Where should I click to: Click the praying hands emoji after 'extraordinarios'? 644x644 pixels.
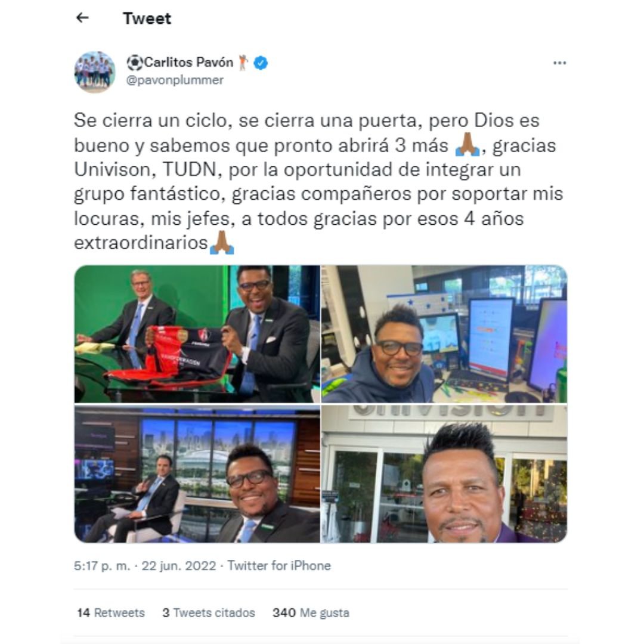222,242
